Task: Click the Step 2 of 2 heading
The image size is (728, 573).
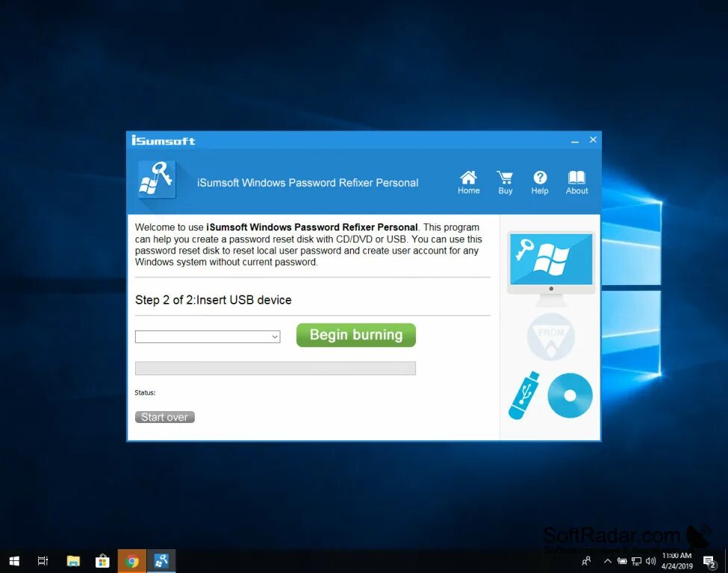Action: (213, 300)
